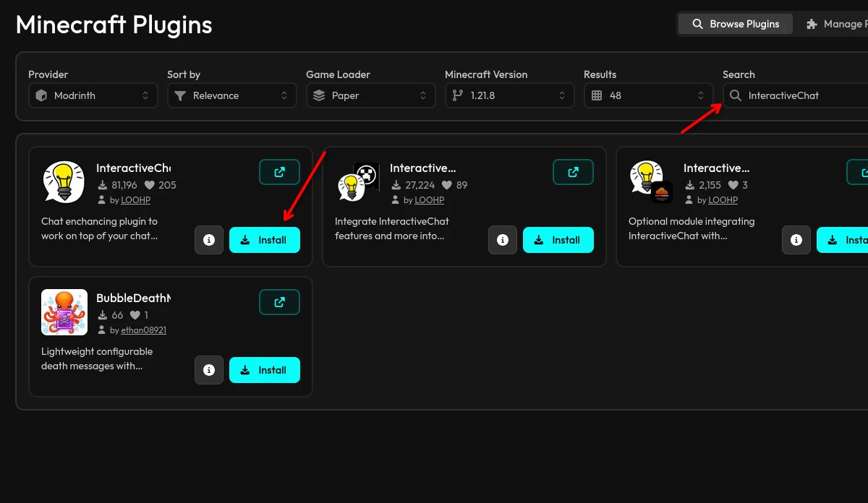Click the InteractiveChat lightbulb plugin thumbnail
Viewport: 868px width, 503px height.
point(64,182)
